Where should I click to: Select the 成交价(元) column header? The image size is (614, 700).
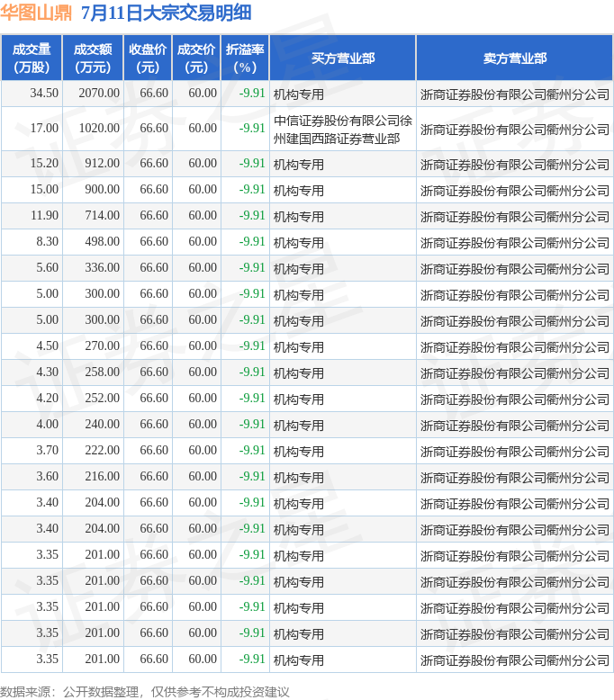click(196, 58)
